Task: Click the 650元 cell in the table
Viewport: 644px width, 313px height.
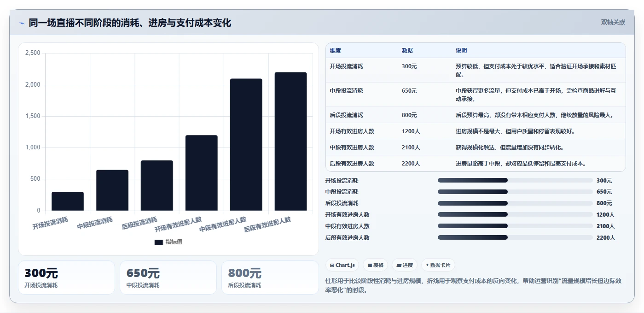Action: coord(409,91)
